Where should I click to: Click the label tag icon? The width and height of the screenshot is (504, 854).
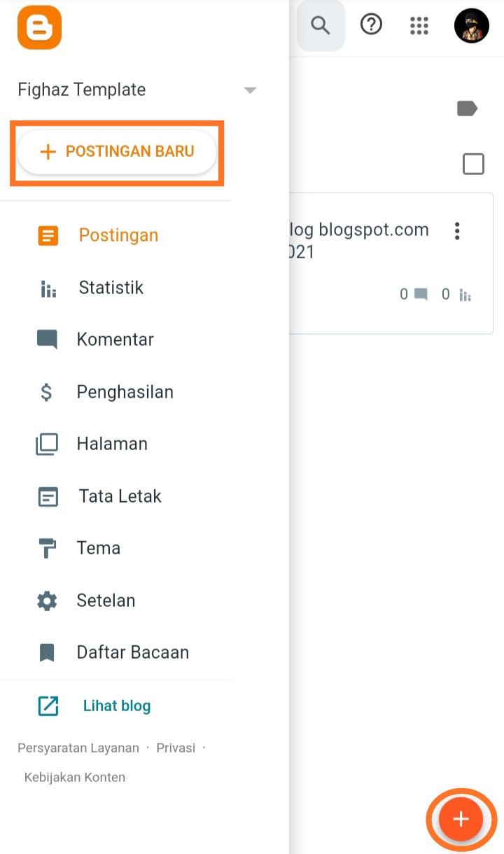[x=467, y=108]
